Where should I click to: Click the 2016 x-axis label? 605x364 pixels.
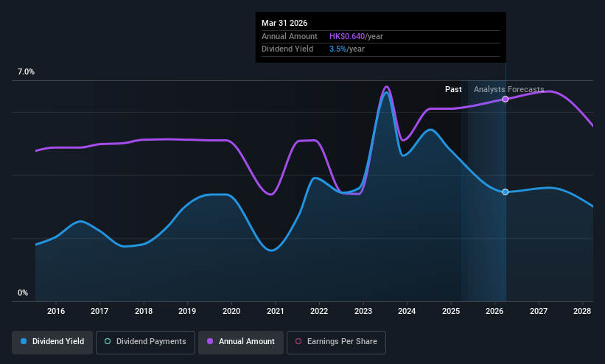tap(56, 311)
